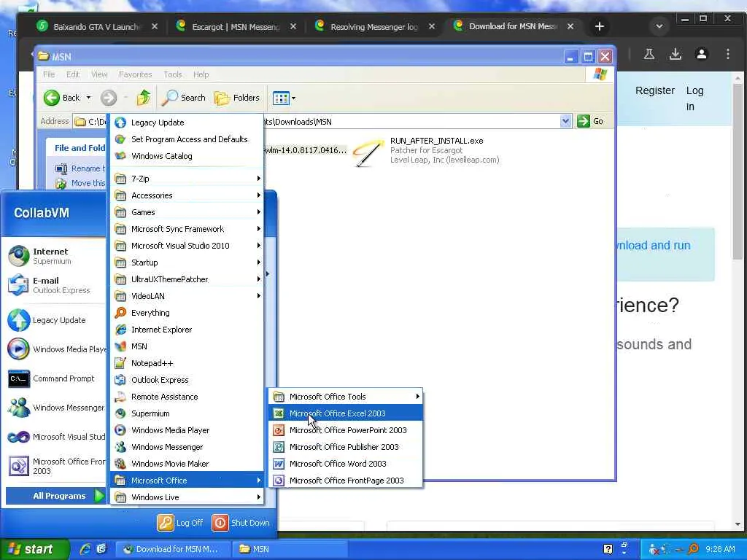Viewport: 747px width, 560px height.
Task: Expand the Accessories program group
Action: (187, 195)
